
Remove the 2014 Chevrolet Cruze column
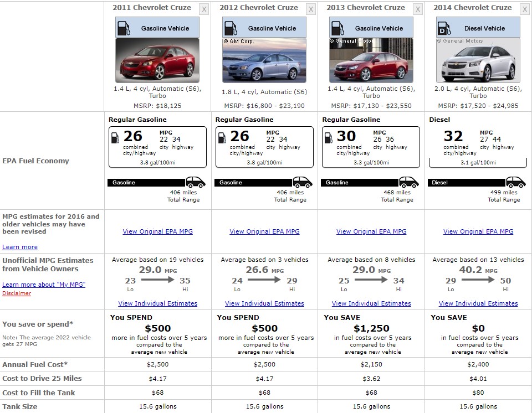pyautogui.click(x=525, y=9)
